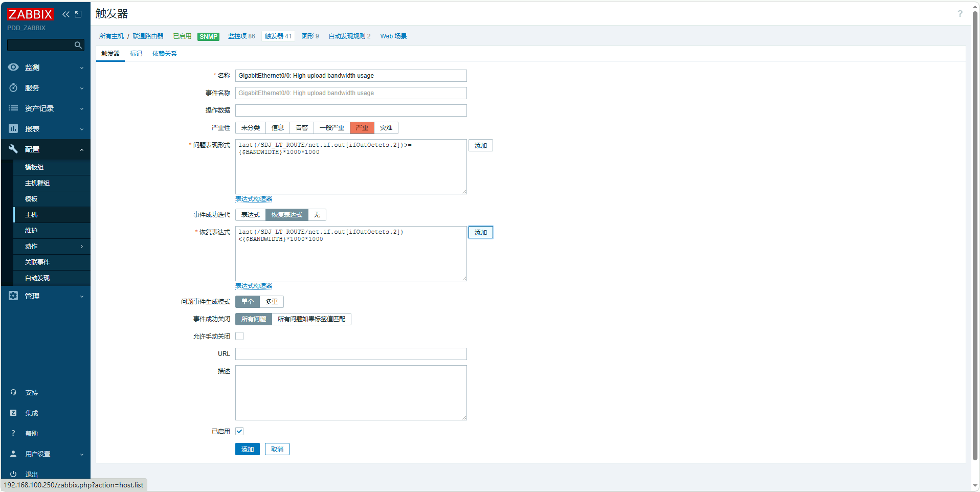This screenshot has width=980, height=492.
Task: Open the 监测 monitoring eye icon
Action: pos(13,68)
